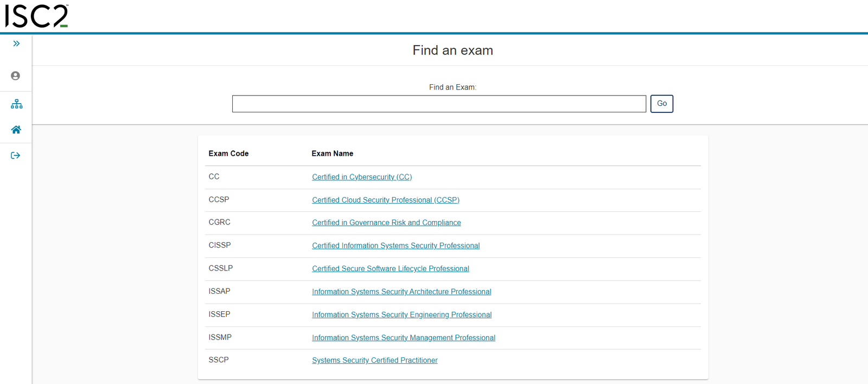The height and width of the screenshot is (384, 868).
Task: Click the sign-out arrow icon in sidebar
Action: pos(16,155)
